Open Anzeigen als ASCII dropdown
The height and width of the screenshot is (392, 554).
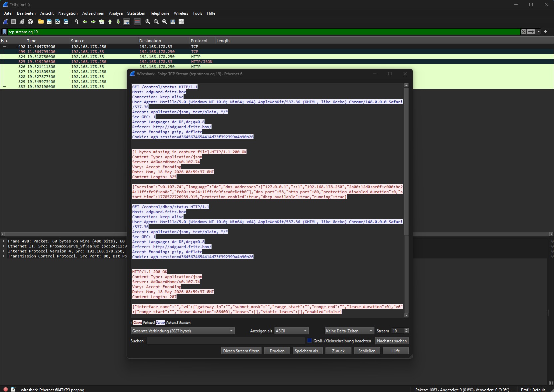[x=291, y=331]
